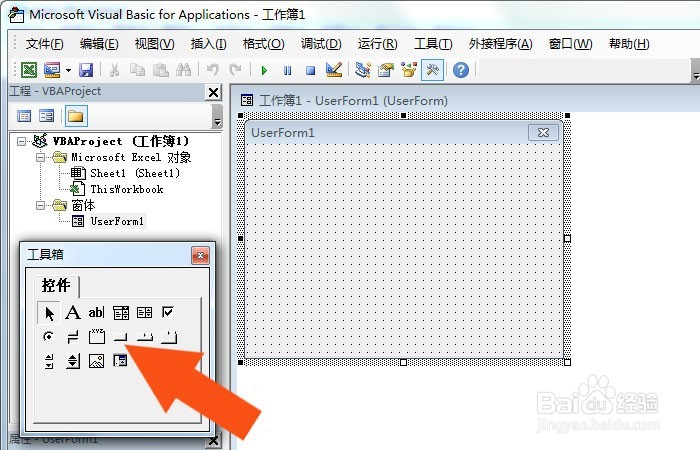700x450 pixels.
Task: Select the MultiPage control tool
Action: 168,337
